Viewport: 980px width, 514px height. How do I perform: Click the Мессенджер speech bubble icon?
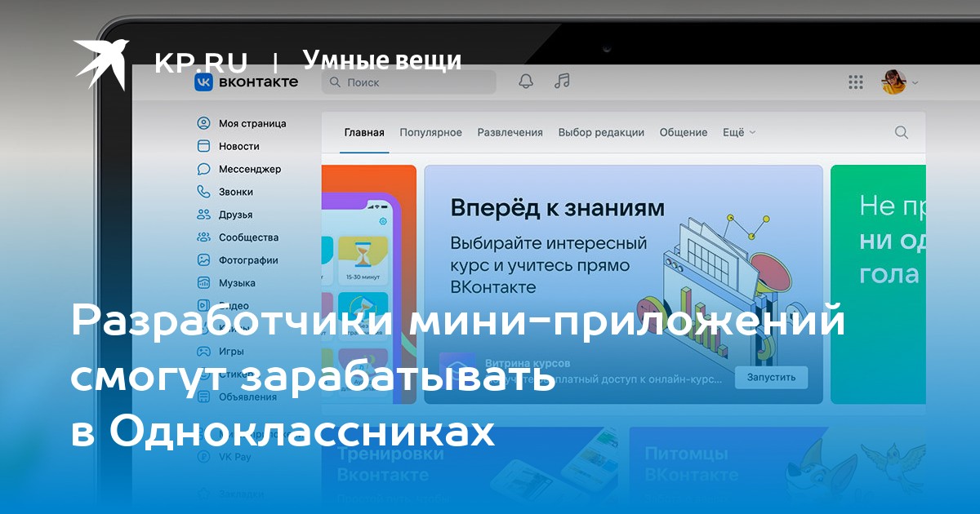203,169
